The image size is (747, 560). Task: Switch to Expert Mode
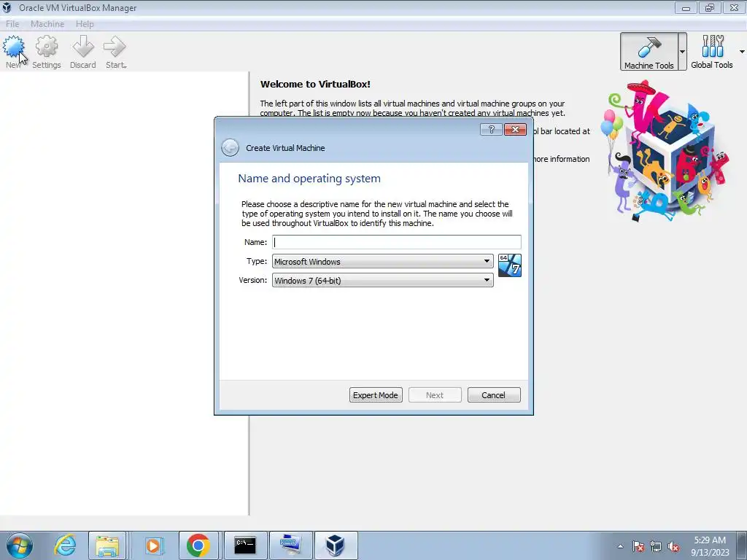[x=376, y=394]
